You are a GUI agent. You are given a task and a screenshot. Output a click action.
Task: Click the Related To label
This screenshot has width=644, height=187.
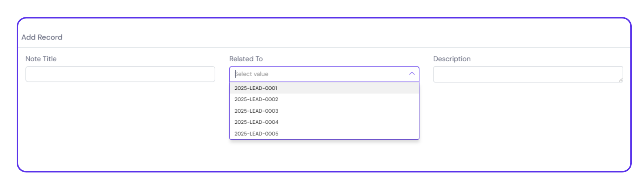click(x=246, y=59)
